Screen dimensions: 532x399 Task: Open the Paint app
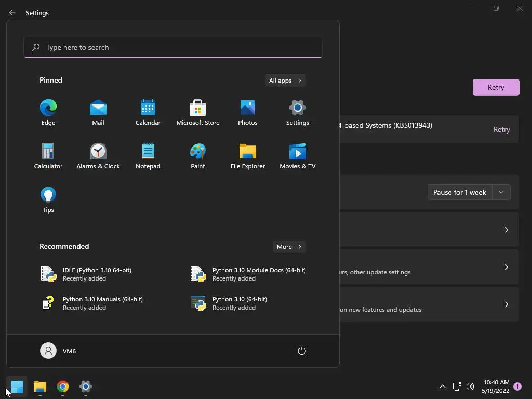click(x=198, y=156)
